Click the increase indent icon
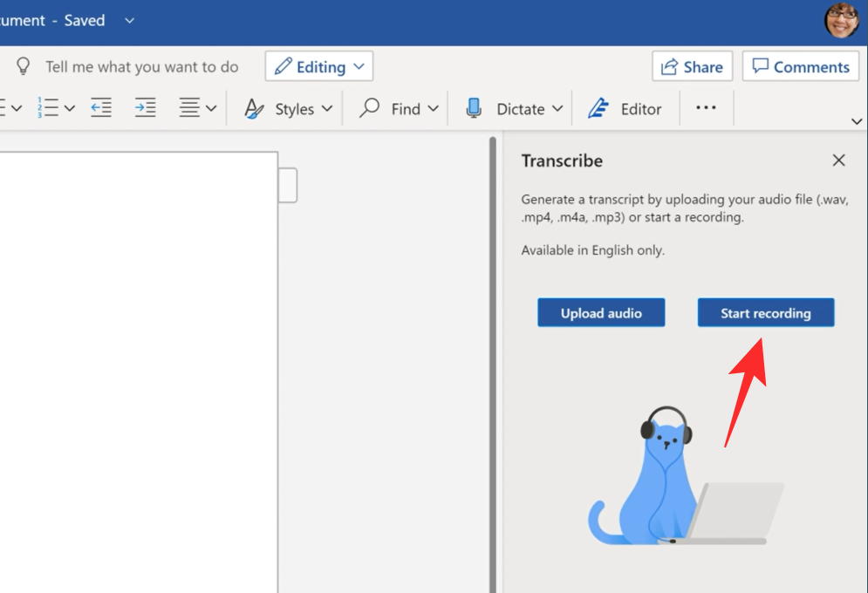The height and width of the screenshot is (593, 868). point(145,107)
